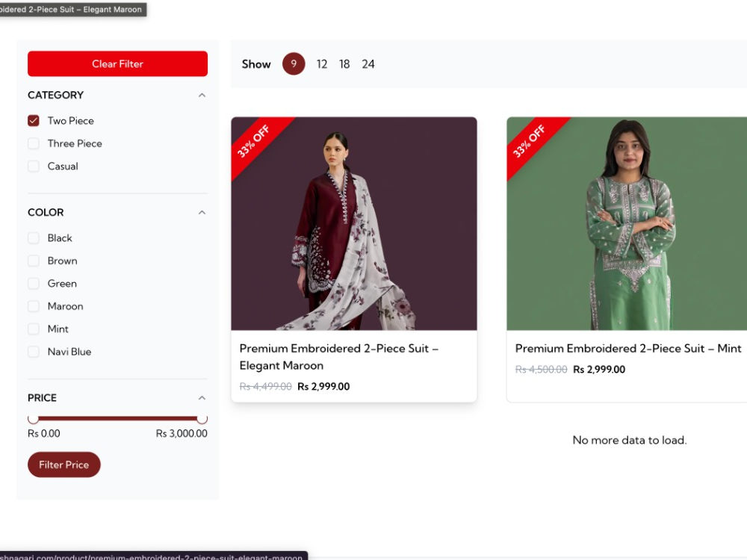The height and width of the screenshot is (560, 747).
Task: Click the Two Piece category label
Action: point(70,121)
